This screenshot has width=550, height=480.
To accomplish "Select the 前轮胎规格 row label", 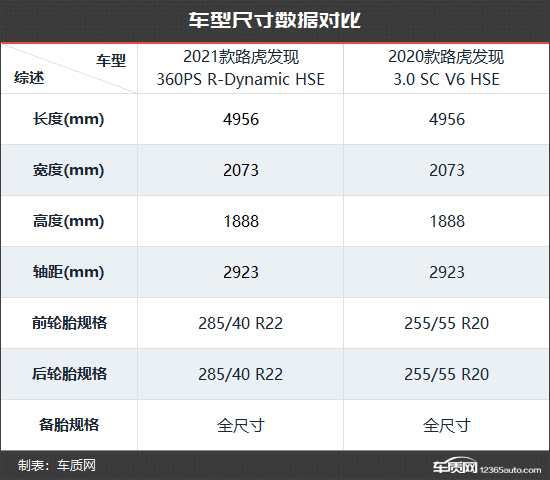I will [x=69, y=323].
